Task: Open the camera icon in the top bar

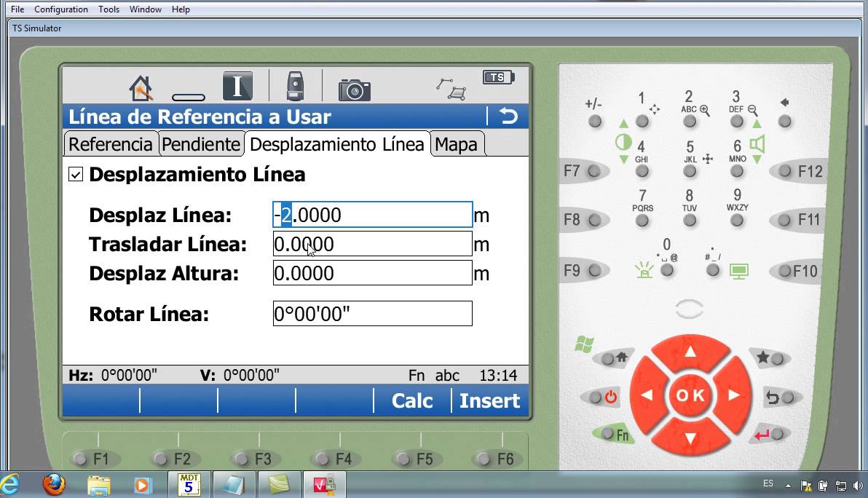Action: pyautogui.click(x=355, y=89)
